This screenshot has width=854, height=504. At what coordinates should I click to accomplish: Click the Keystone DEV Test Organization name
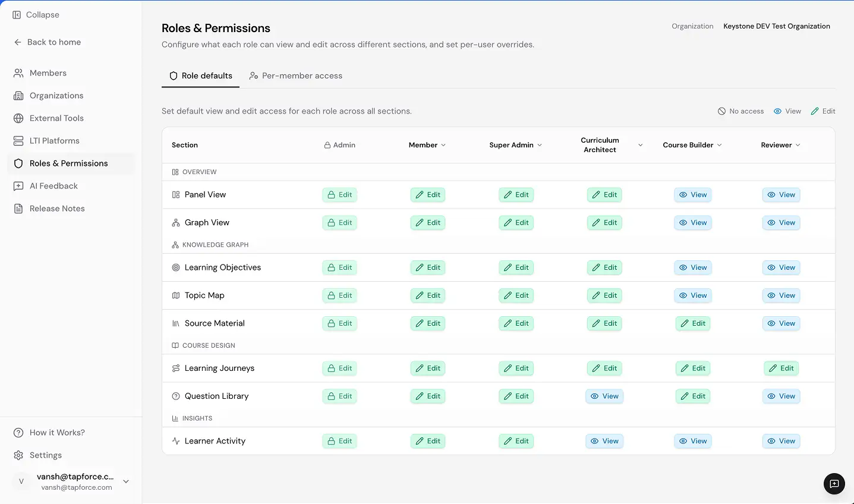777,26
